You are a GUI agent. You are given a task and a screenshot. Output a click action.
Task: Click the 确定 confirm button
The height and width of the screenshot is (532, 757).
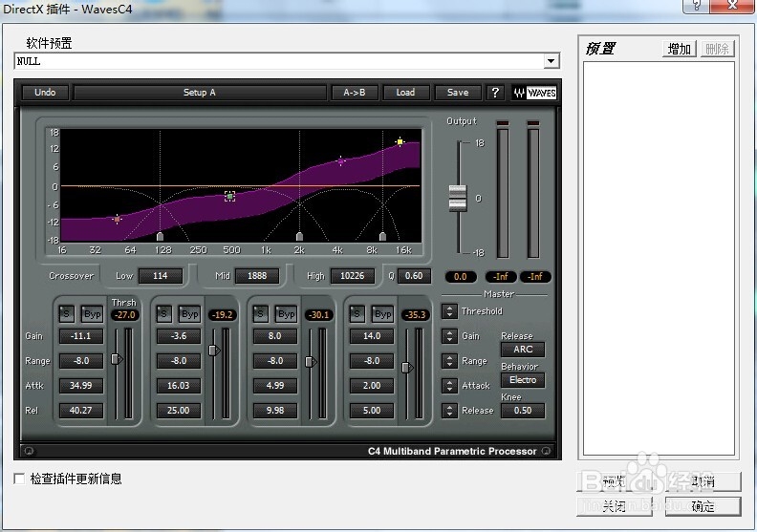click(x=703, y=506)
